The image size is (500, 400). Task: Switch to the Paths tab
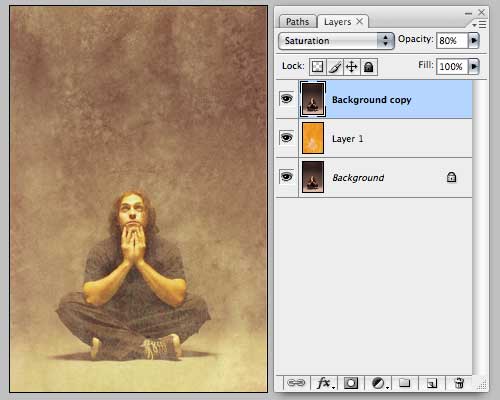pyautogui.click(x=297, y=22)
